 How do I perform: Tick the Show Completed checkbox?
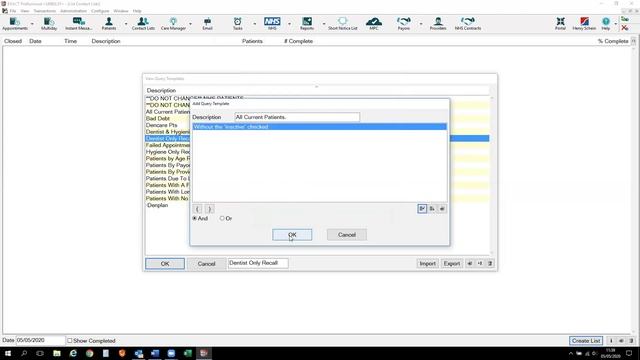click(70, 340)
